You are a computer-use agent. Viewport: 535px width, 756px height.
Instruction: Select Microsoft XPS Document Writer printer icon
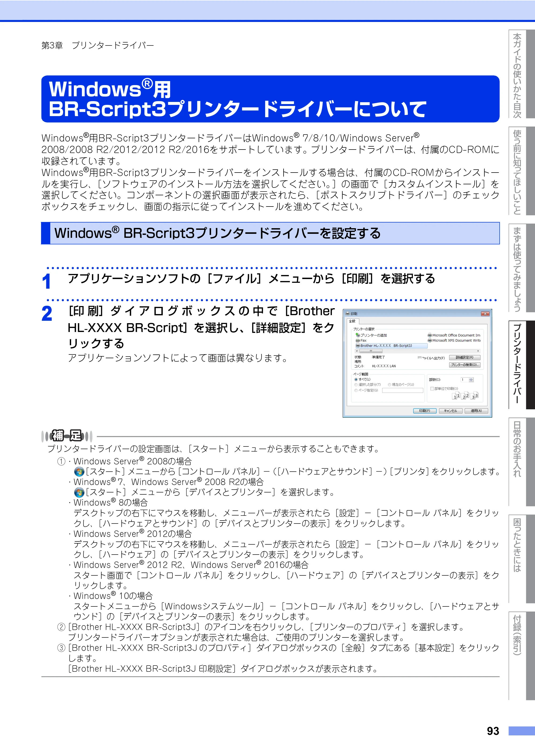point(430,340)
